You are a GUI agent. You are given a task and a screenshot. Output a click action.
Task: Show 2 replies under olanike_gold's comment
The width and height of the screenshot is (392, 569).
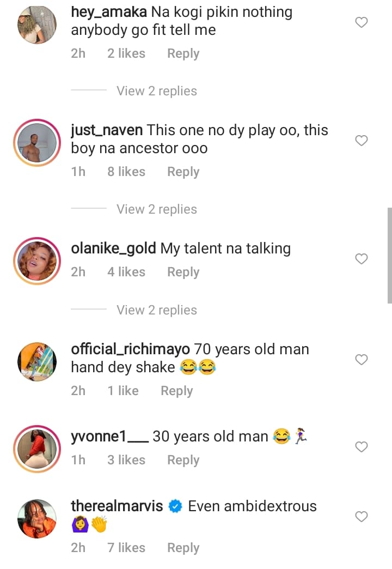coord(157,310)
